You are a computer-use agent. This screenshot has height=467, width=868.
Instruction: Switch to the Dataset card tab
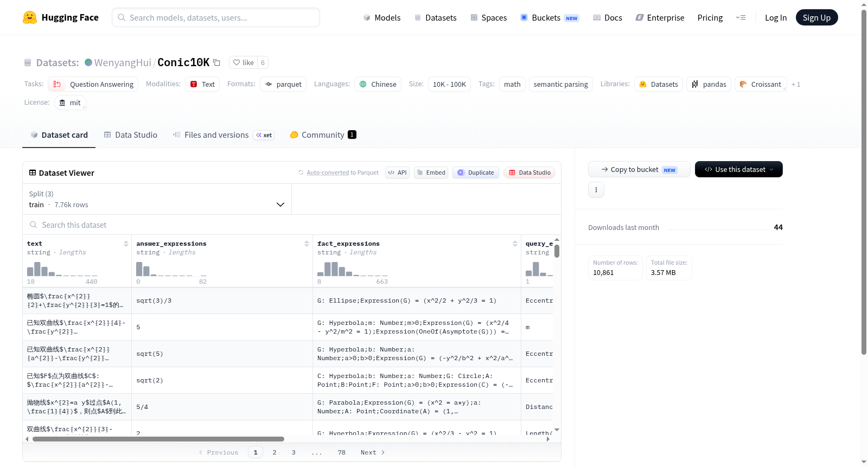point(59,135)
